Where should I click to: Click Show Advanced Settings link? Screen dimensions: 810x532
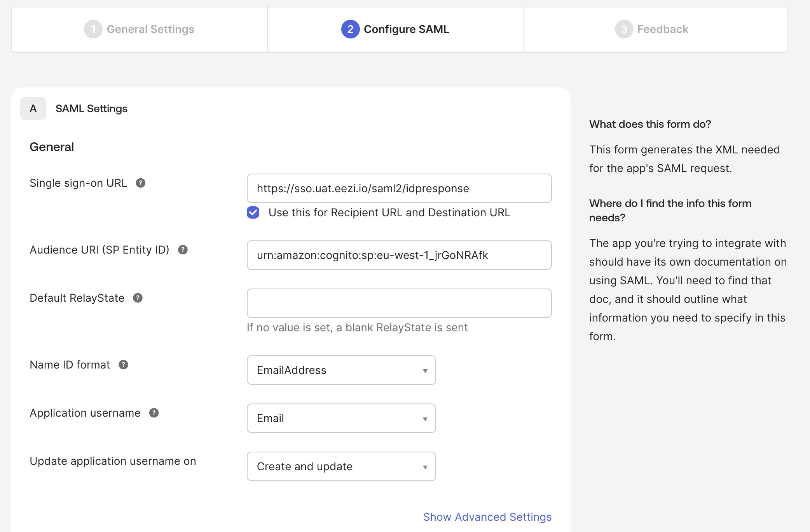pyautogui.click(x=487, y=517)
